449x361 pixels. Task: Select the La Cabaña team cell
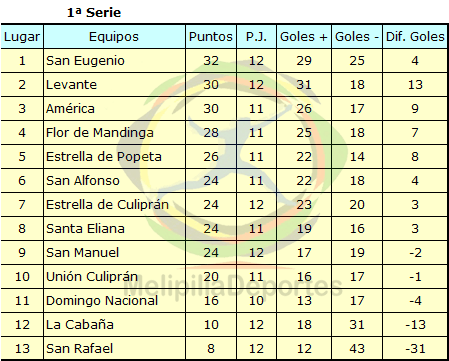(x=114, y=325)
